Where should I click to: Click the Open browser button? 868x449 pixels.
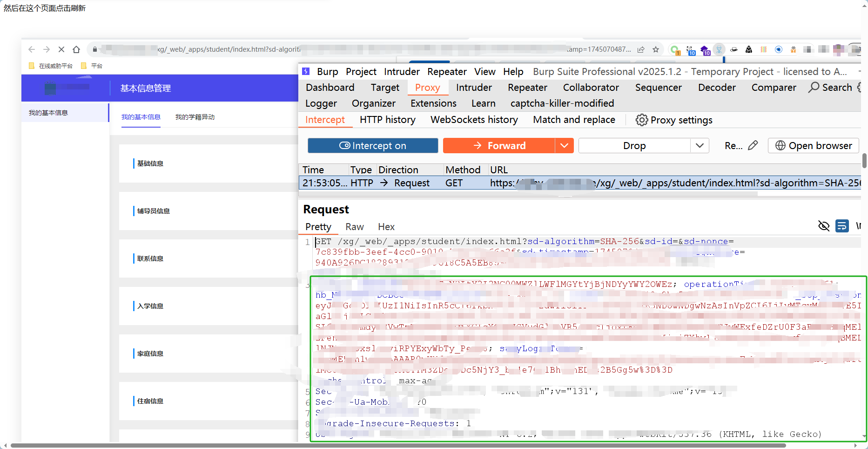click(x=814, y=145)
